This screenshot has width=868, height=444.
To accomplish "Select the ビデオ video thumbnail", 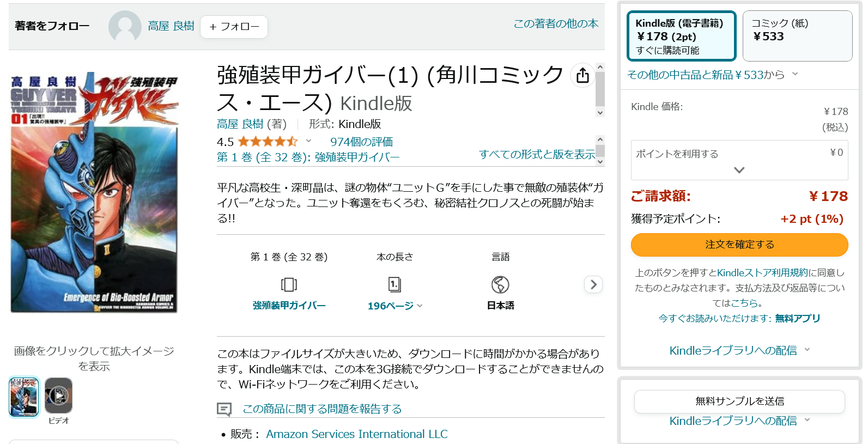I will [58, 396].
